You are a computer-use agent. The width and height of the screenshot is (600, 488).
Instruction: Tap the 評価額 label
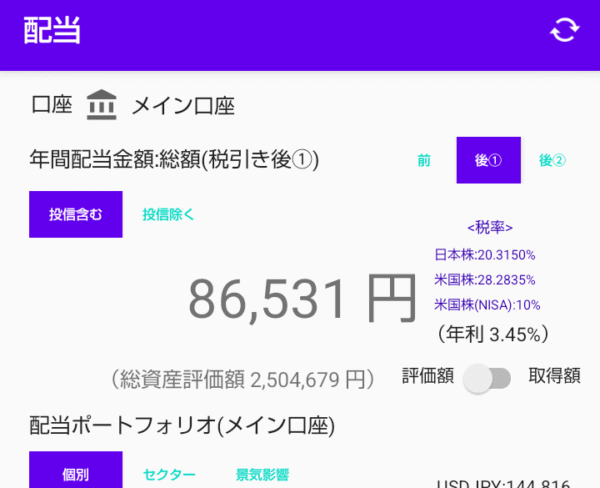point(428,376)
